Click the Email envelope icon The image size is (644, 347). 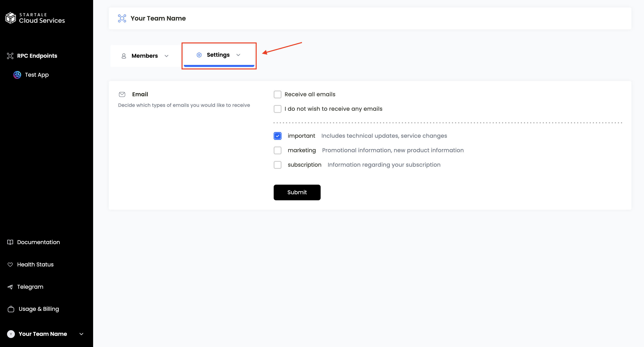[122, 94]
